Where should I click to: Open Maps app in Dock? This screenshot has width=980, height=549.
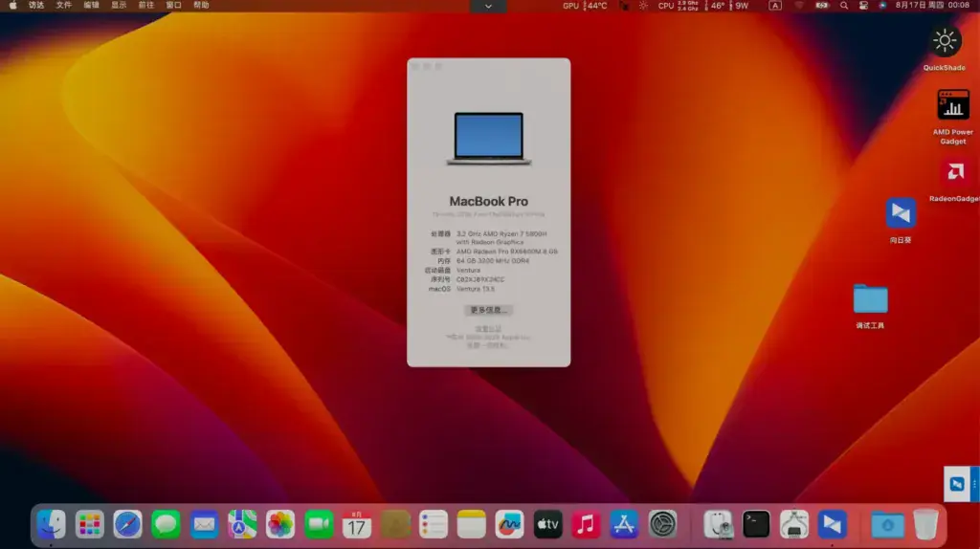click(242, 524)
